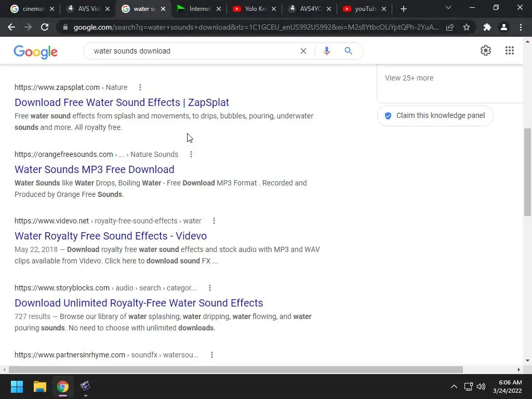Open the about-this-result menu for the orangefreesounds result
This screenshot has width=532, height=399.
(191, 154)
